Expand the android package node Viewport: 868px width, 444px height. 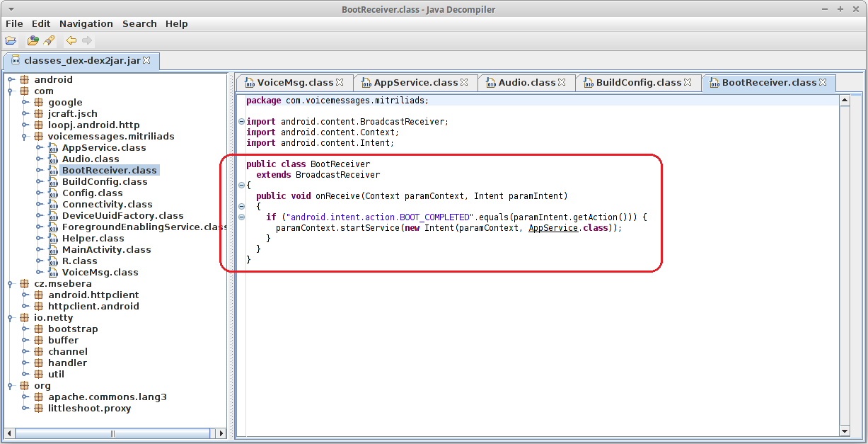11,79
